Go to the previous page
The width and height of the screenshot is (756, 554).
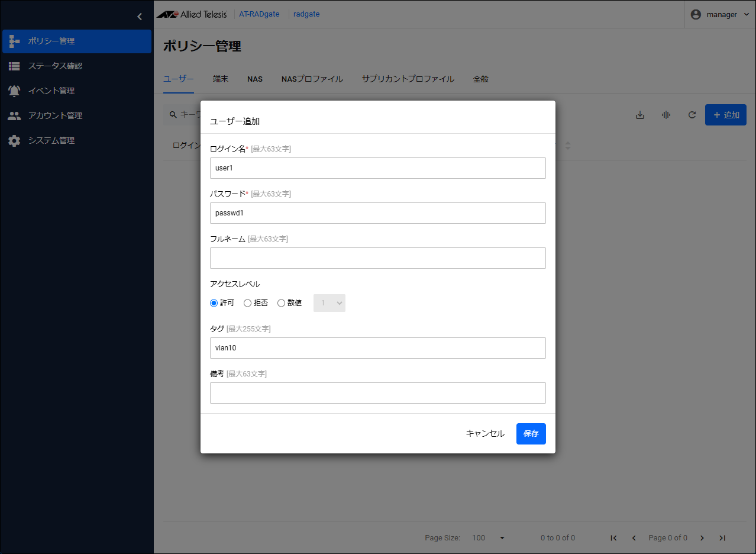point(634,538)
